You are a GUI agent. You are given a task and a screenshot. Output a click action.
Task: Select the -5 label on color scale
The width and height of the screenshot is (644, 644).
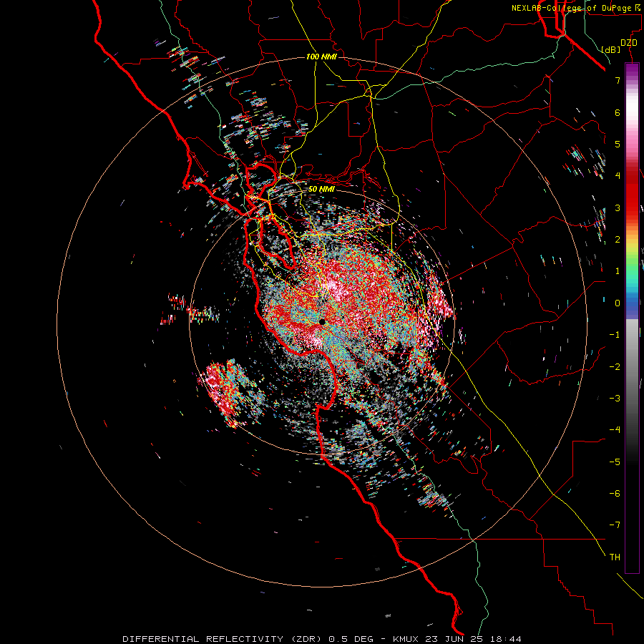click(615, 462)
